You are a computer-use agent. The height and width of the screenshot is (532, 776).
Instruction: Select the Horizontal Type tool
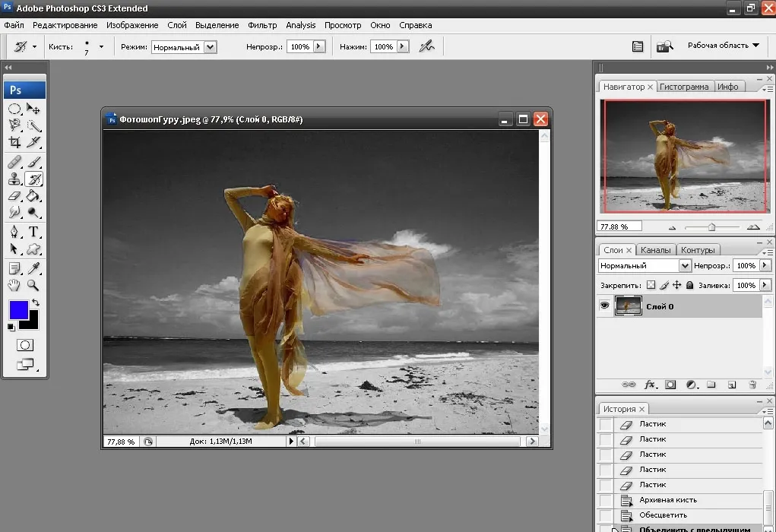33,232
